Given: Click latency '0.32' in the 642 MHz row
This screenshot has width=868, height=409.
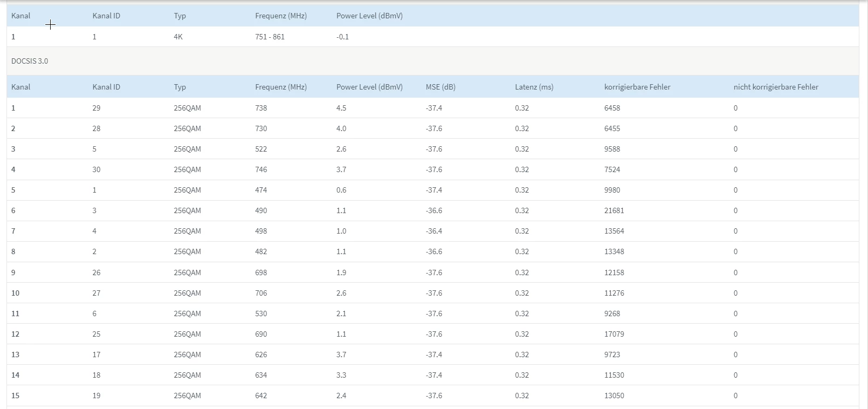Looking at the screenshot, I should (x=522, y=396).
